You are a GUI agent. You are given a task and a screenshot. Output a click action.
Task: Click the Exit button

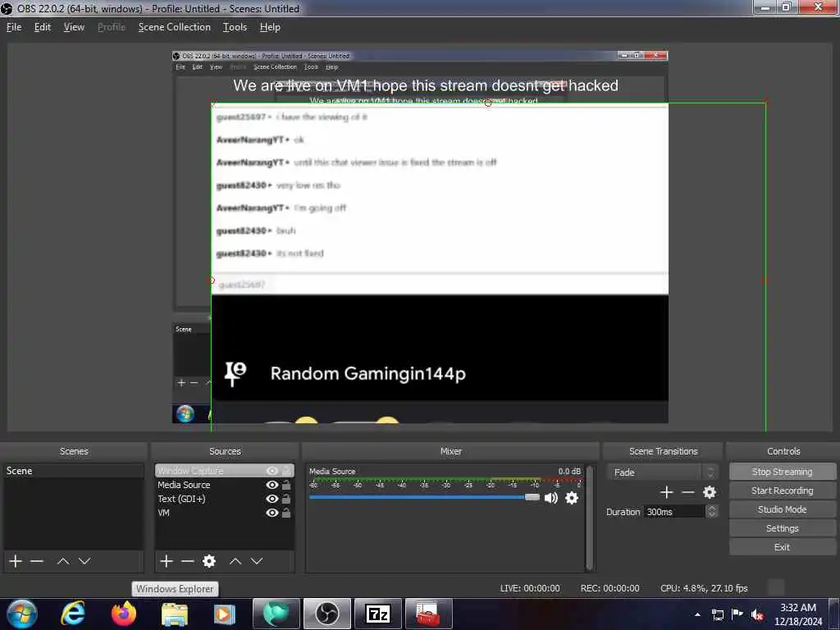pos(782,547)
